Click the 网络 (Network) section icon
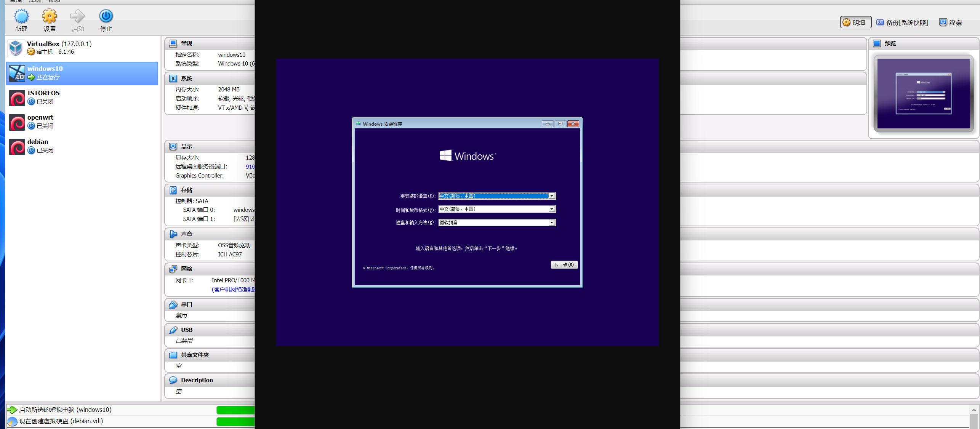 (x=173, y=269)
